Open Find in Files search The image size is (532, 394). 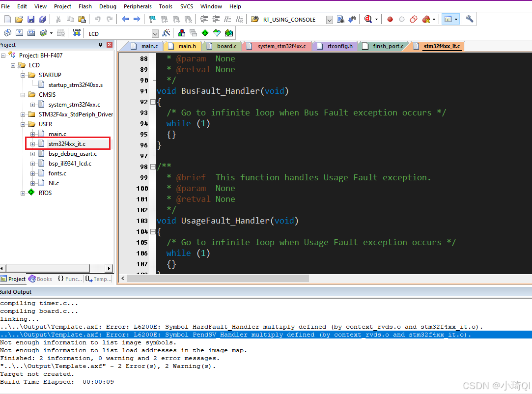(341, 19)
